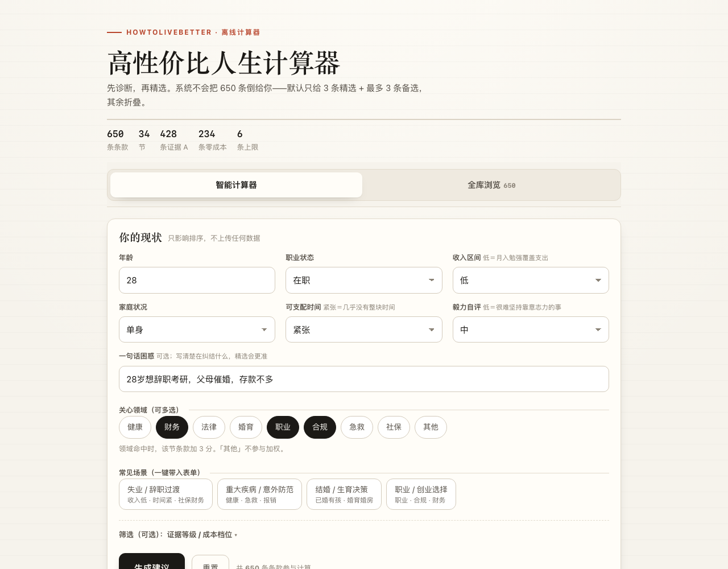Click the 650 条条款 statistic
The height and width of the screenshot is (569, 728).
118,140
